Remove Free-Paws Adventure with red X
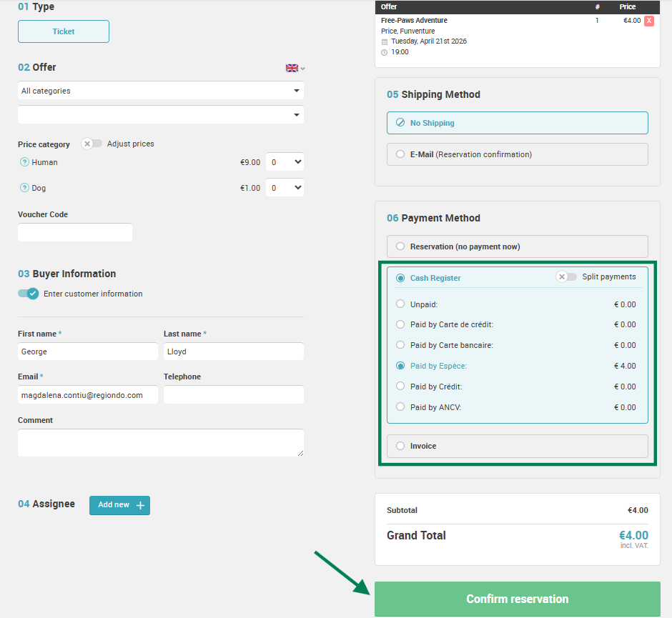The height and width of the screenshot is (618, 672). pyautogui.click(x=649, y=21)
